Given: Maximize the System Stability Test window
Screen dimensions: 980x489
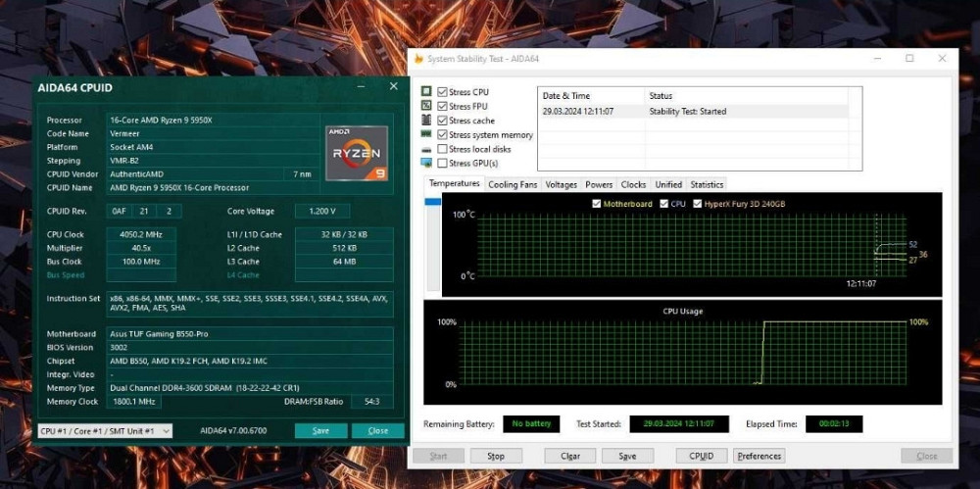Looking at the screenshot, I should (909, 58).
